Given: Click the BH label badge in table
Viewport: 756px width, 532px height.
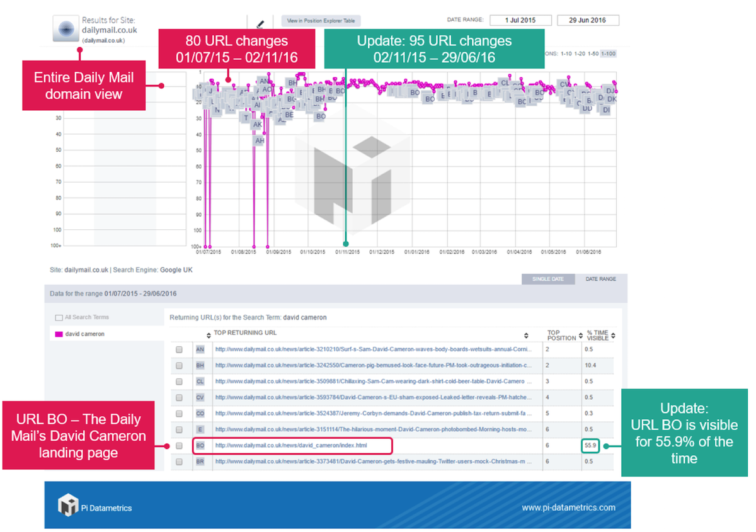Looking at the screenshot, I should click(x=200, y=365).
